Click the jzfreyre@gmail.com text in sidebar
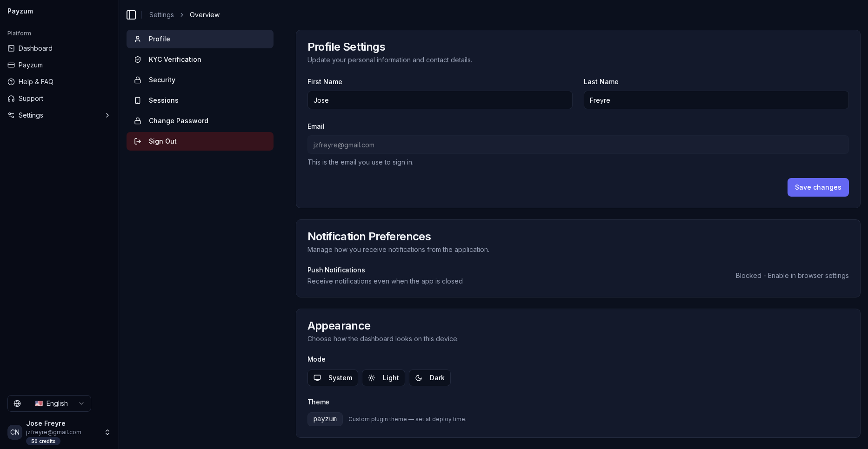 pos(53,432)
